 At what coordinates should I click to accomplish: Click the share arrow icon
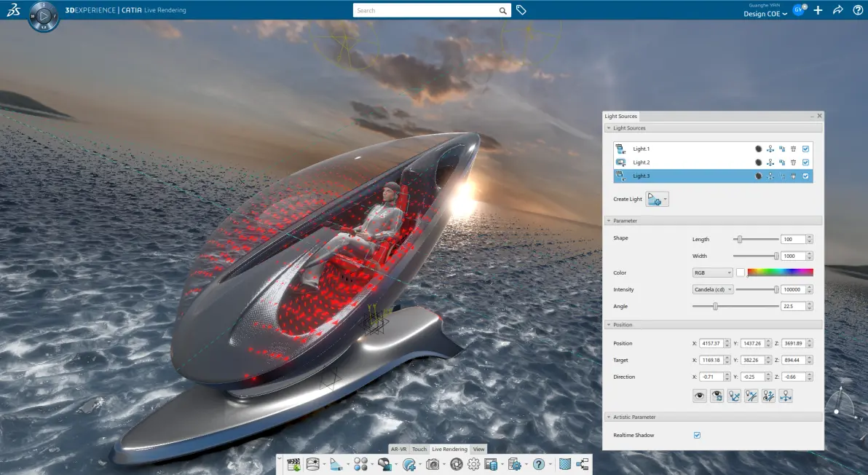[838, 10]
